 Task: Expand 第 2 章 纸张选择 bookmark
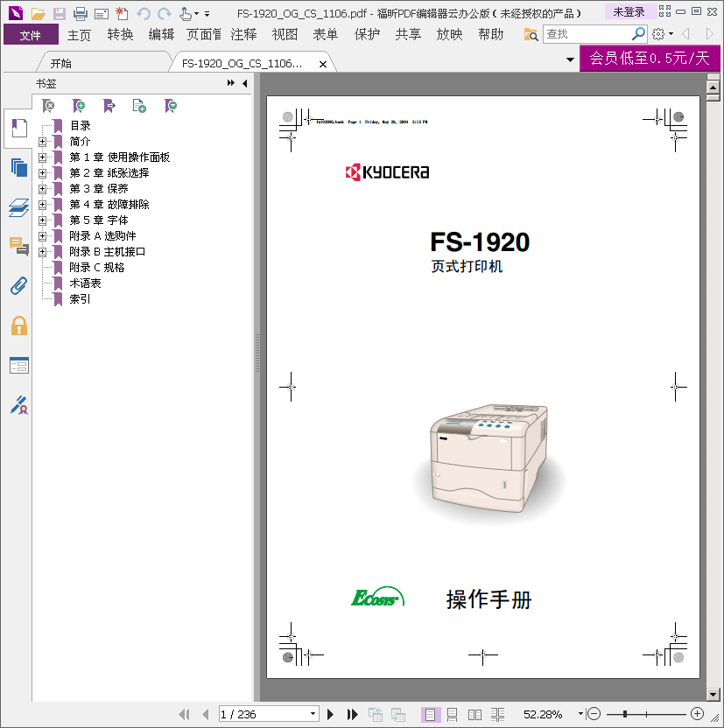[42, 173]
